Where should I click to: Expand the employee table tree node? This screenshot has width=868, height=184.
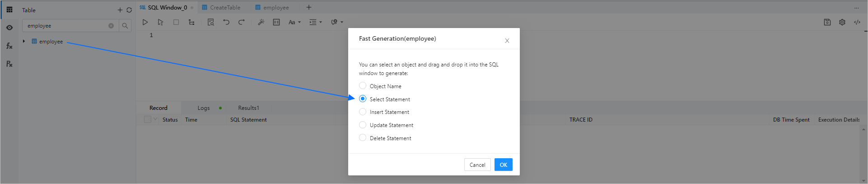pyautogui.click(x=24, y=42)
